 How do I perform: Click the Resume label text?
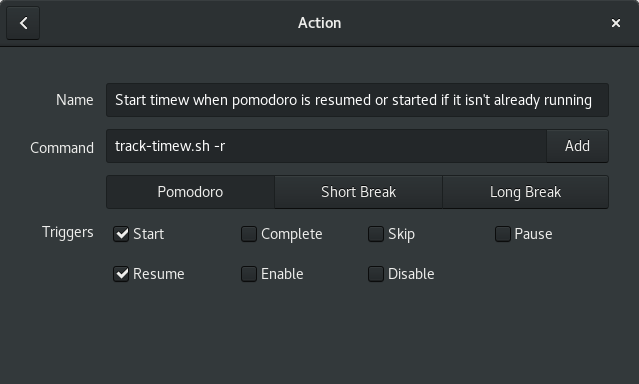pyautogui.click(x=159, y=274)
